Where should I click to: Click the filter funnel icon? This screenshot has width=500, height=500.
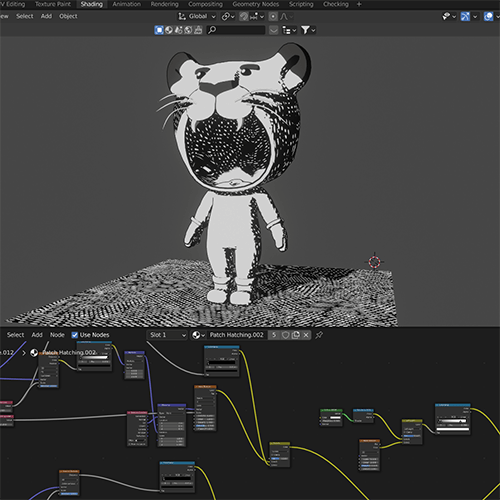coord(308,30)
